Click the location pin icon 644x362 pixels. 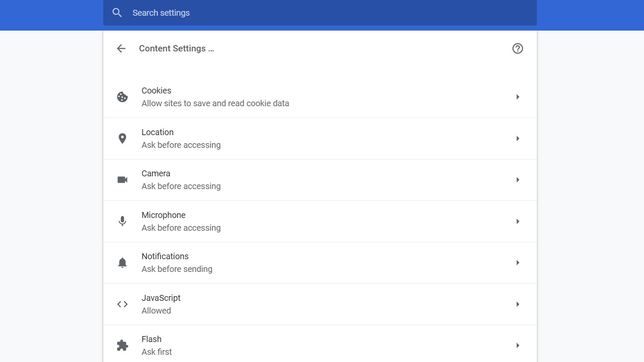coord(122,139)
